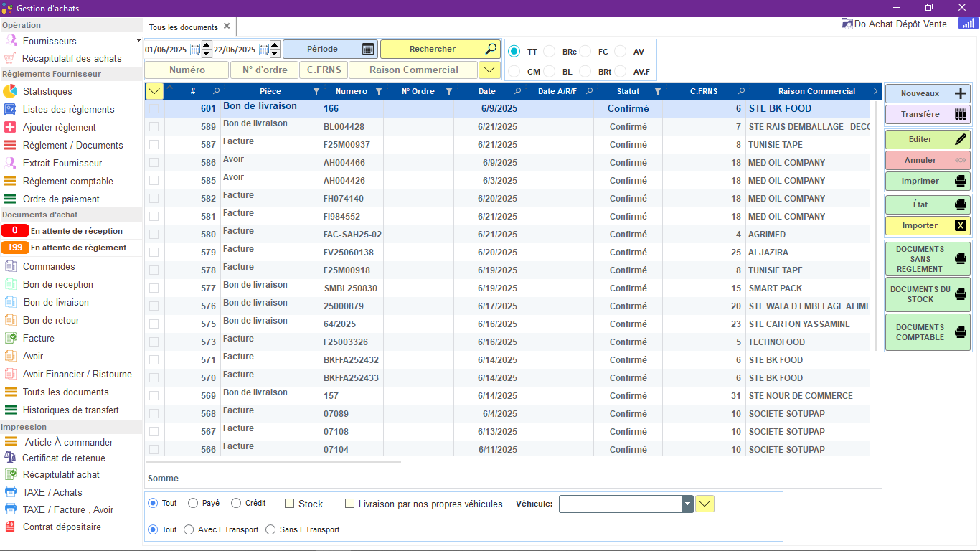This screenshot has height=551, width=980.
Task: Click the Bon de retour icon
Action: click(10, 320)
